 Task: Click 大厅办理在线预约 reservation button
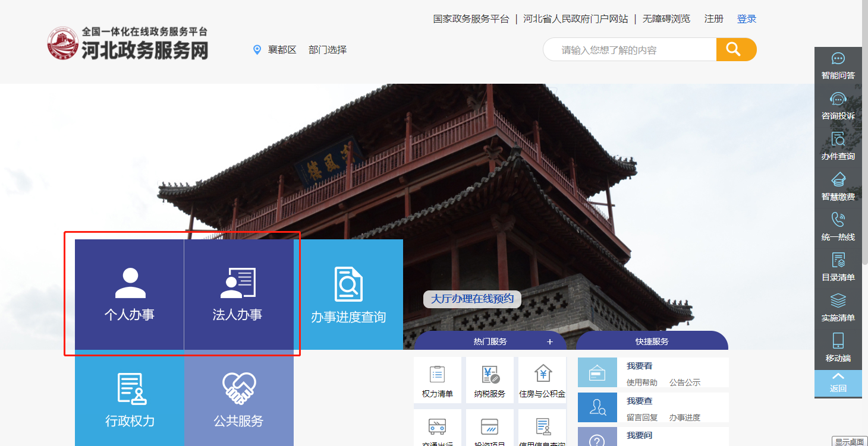click(x=472, y=299)
